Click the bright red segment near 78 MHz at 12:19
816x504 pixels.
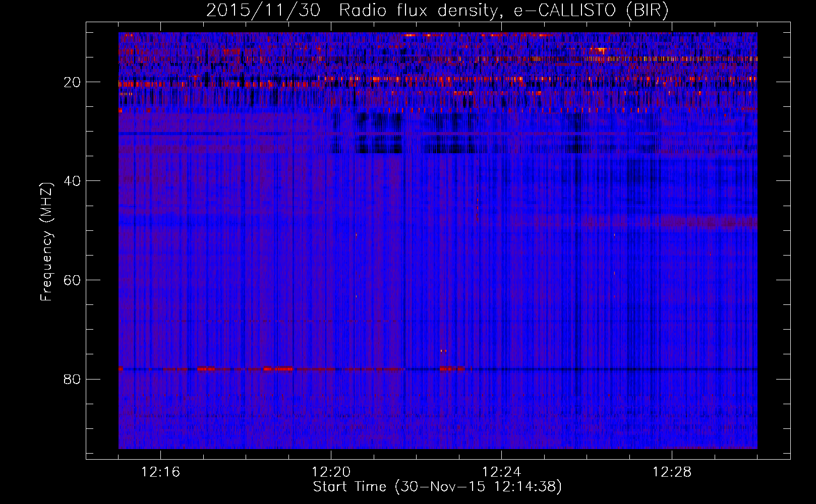[x=278, y=369]
